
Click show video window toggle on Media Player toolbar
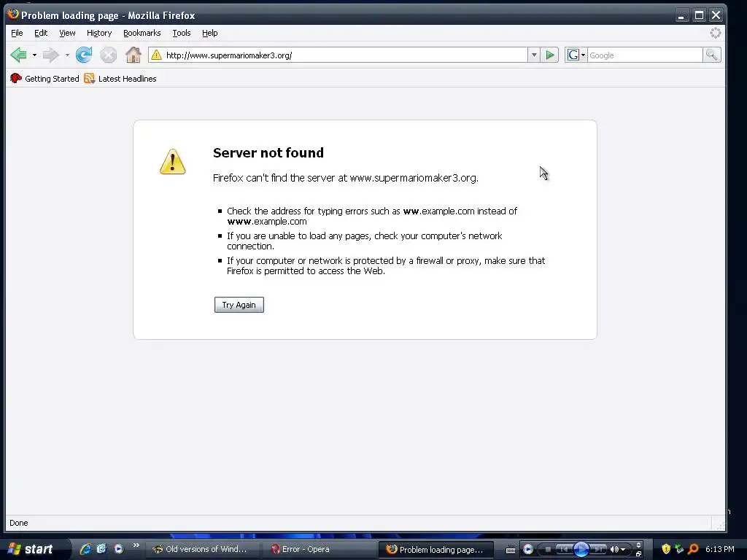[x=638, y=545]
